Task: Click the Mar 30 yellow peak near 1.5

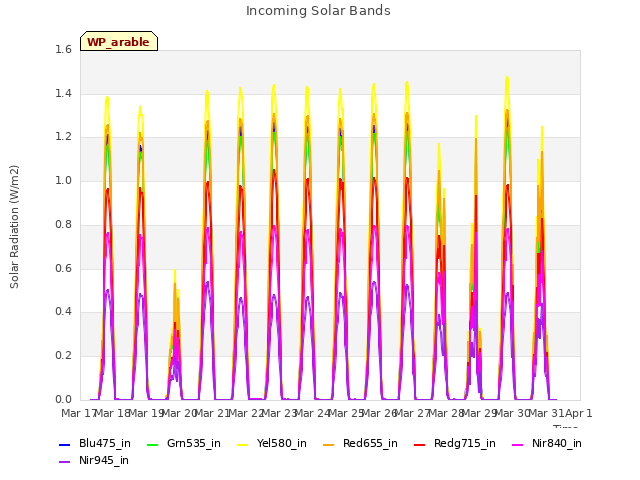Action: coord(507,78)
